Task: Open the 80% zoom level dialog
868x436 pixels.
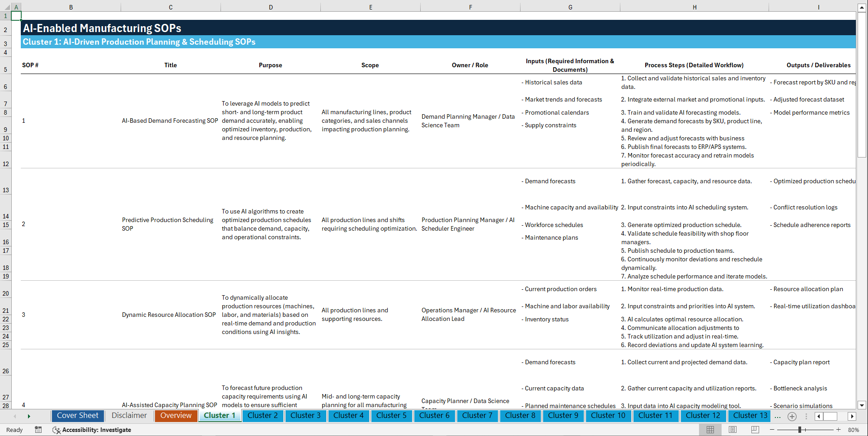Action: (x=854, y=430)
